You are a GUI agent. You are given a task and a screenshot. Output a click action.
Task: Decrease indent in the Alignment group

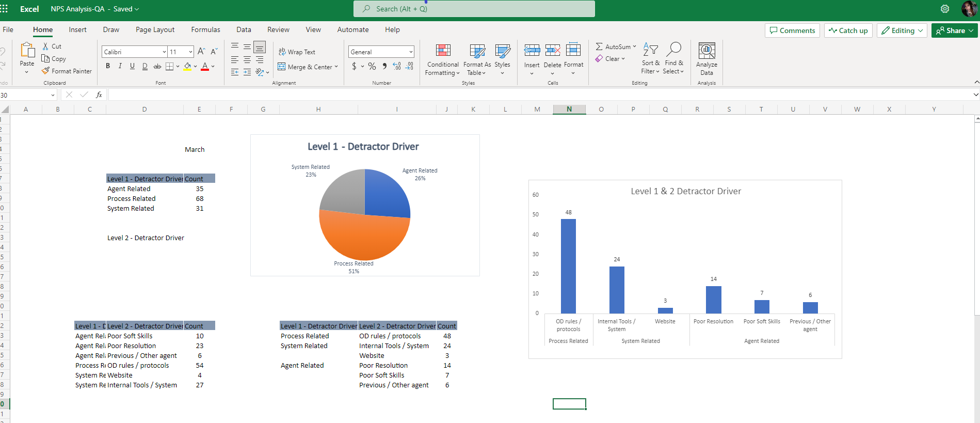(235, 72)
